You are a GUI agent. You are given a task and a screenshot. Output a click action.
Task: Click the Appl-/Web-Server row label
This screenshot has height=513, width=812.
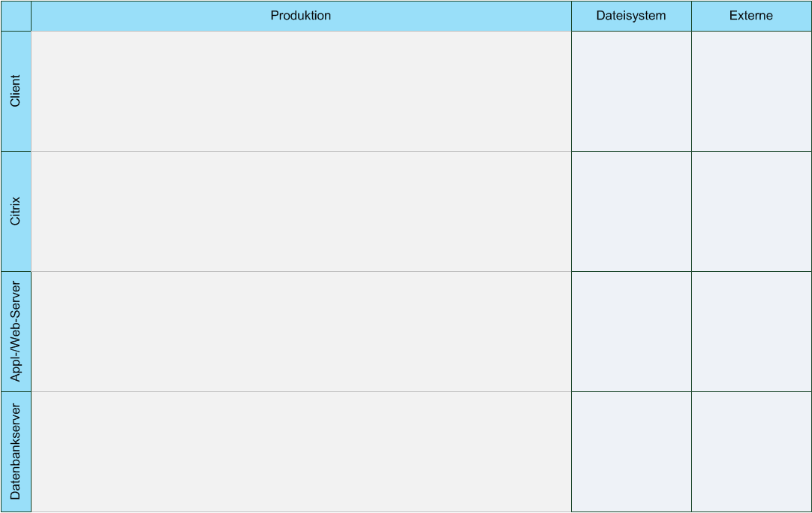pyautogui.click(x=16, y=331)
